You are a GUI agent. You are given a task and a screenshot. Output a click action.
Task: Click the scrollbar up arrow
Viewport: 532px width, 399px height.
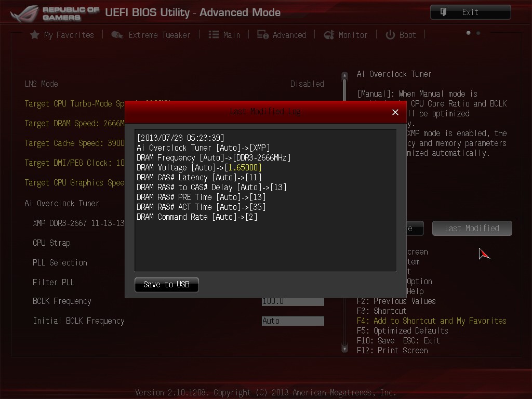(344, 75)
